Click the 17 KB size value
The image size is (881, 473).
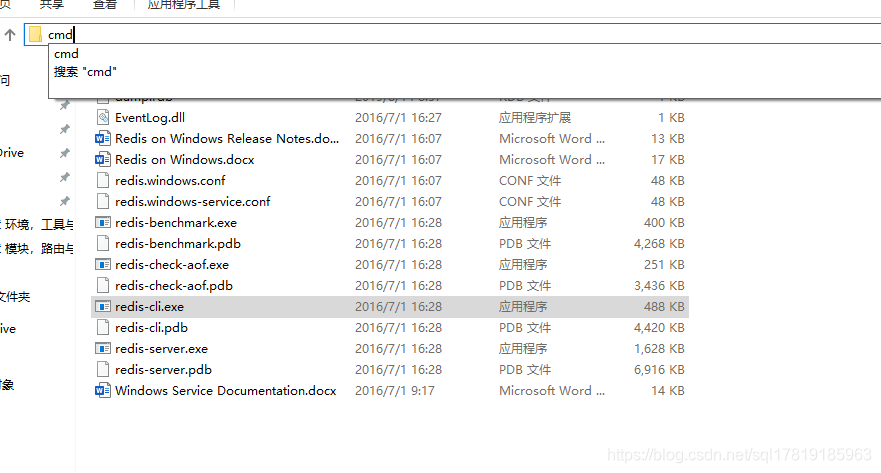pyautogui.click(x=668, y=160)
